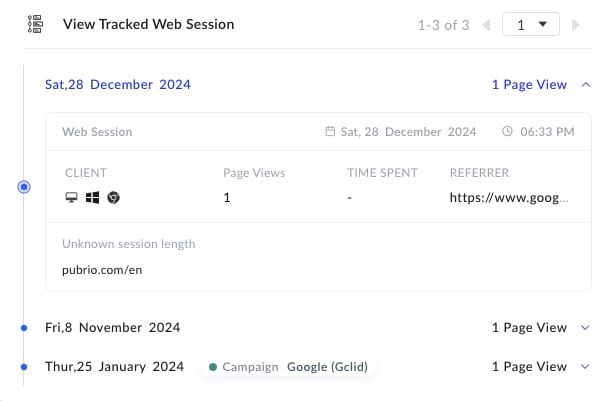The width and height of the screenshot is (613, 401).
Task: Collapse the Sat, 28 December 2024 session
Action: pyautogui.click(x=586, y=85)
